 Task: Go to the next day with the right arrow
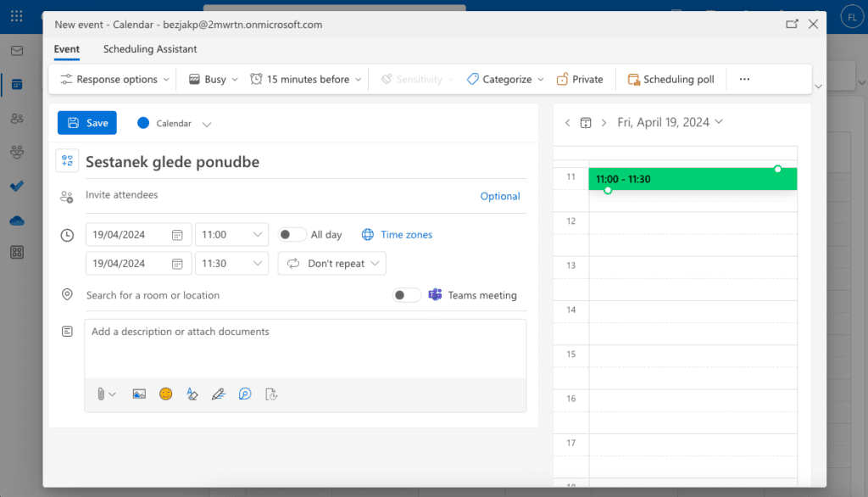point(604,123)
